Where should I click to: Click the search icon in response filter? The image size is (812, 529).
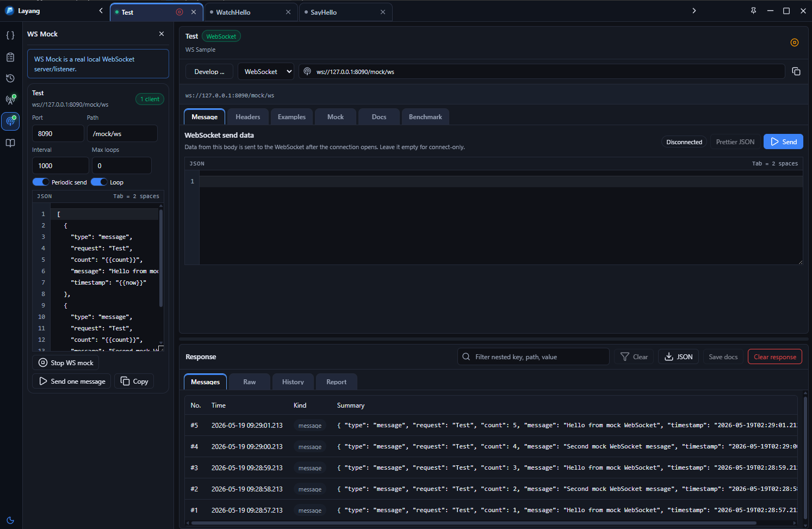[x=466, y=357]
